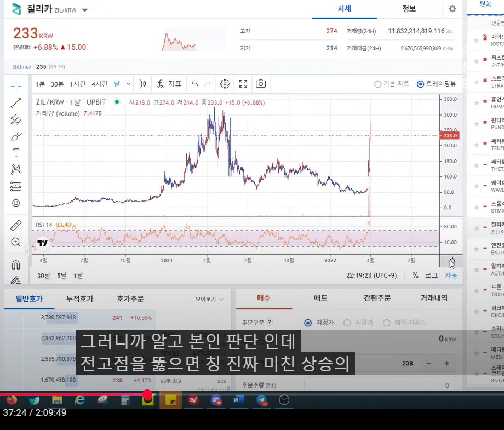Open the 간편주문 tab
504x430 pixels.
pos(377,298)
